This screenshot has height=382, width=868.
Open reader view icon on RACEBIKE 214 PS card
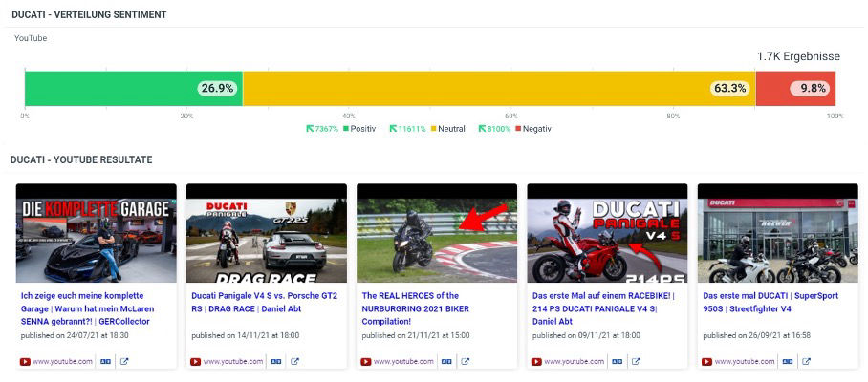pos(617,362)
